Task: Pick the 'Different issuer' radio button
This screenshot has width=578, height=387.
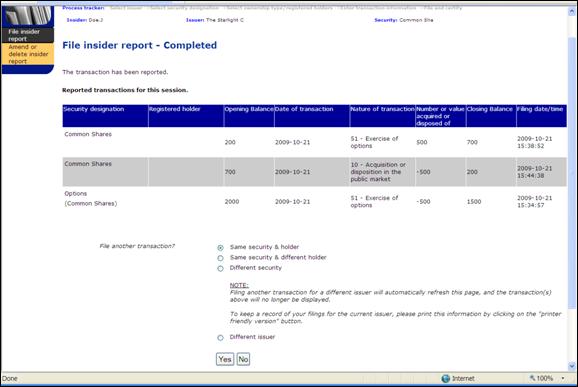Action: 220,338
